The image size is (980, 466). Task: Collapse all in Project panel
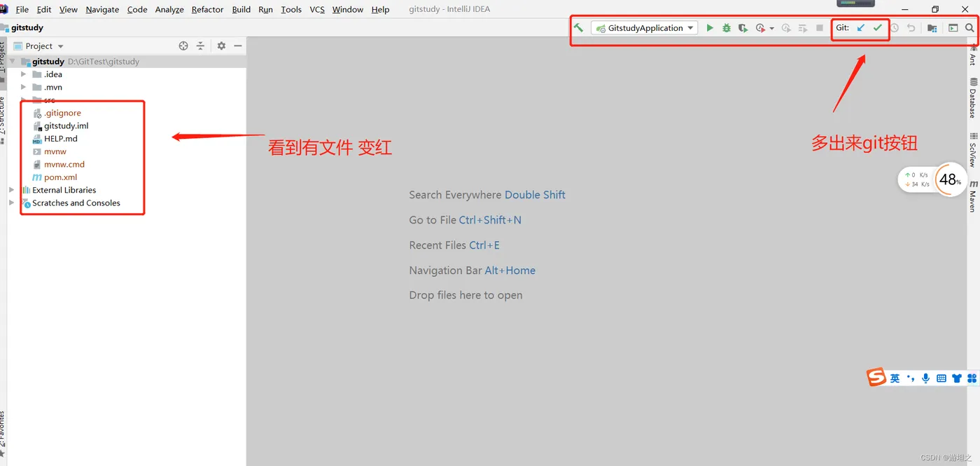[200, 46]
